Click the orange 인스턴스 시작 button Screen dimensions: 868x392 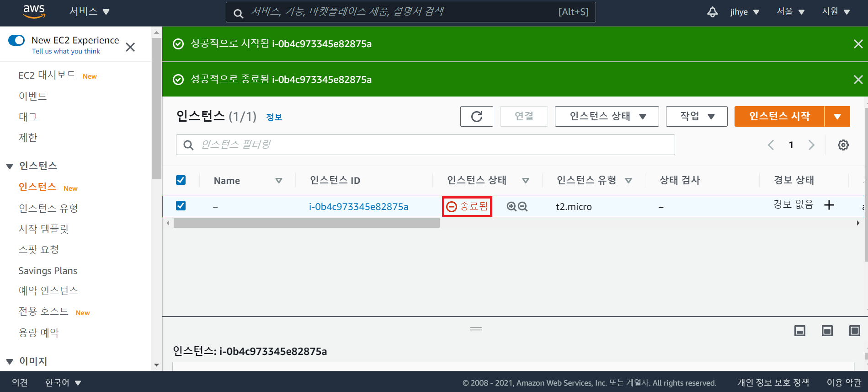pos(779,116)
